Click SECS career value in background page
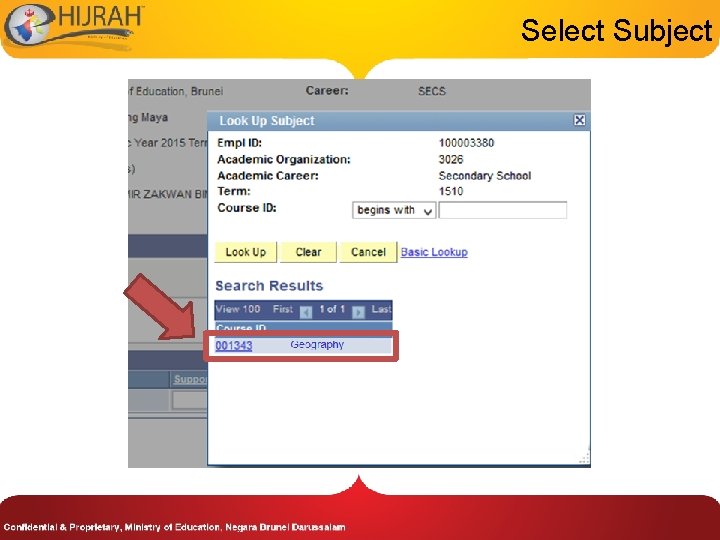 click(x=432, y=91)
